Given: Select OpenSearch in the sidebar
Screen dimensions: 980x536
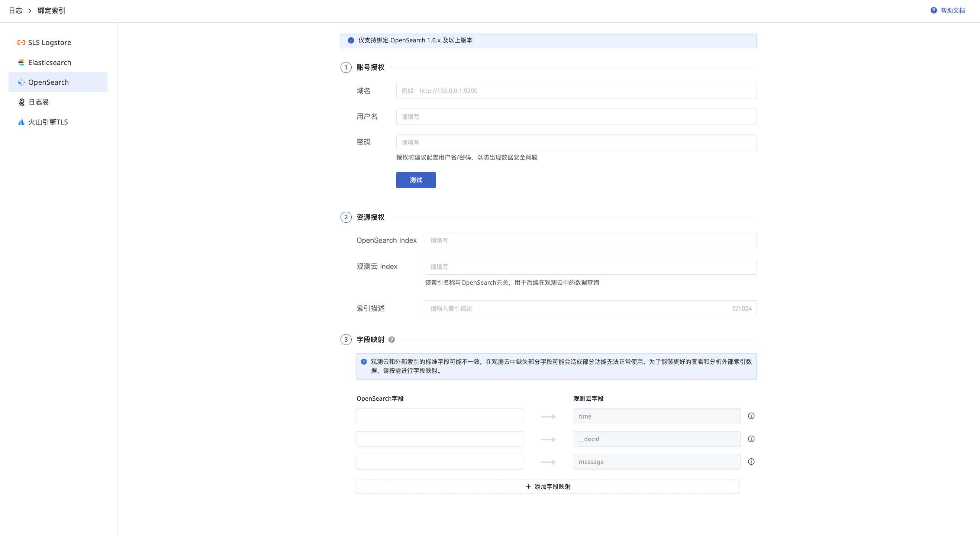Looking at the screenshot, I should [48, 82].
